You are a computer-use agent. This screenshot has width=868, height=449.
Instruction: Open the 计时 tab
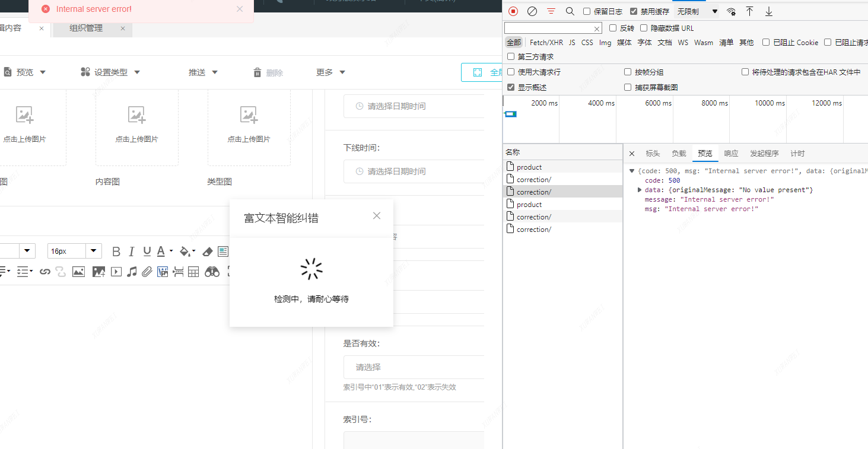797,154
